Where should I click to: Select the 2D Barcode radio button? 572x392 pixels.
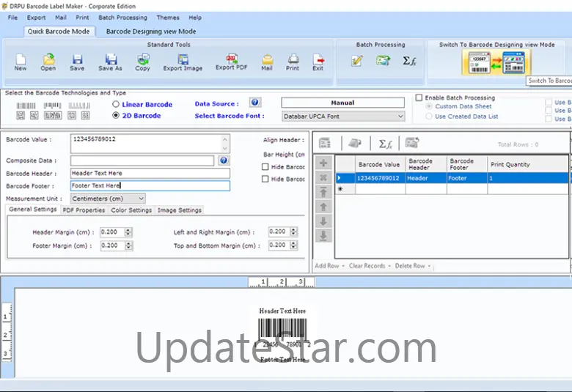click(x=116, y=116)
